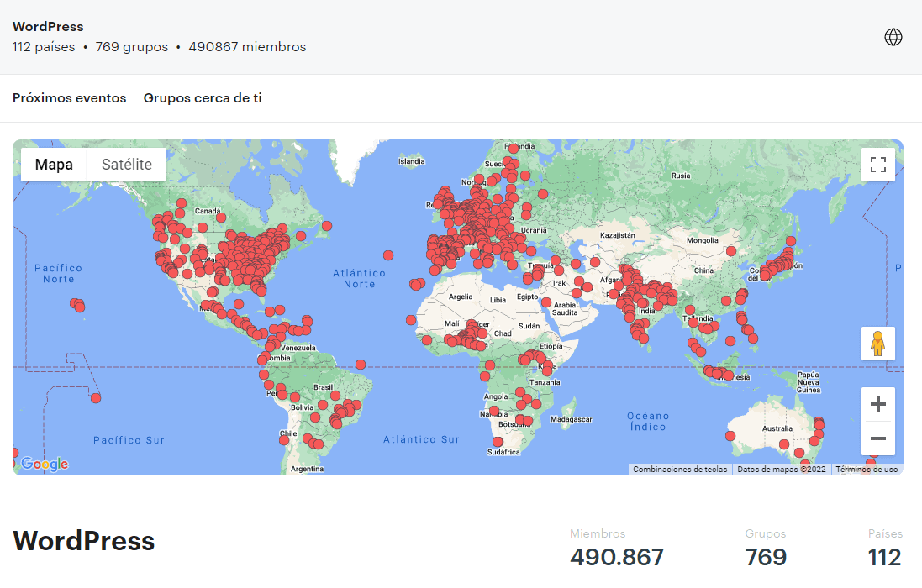The height and width of the screenshot is (588, 922).
Task: Click the Tanzania map label
Action: point(545,382)
